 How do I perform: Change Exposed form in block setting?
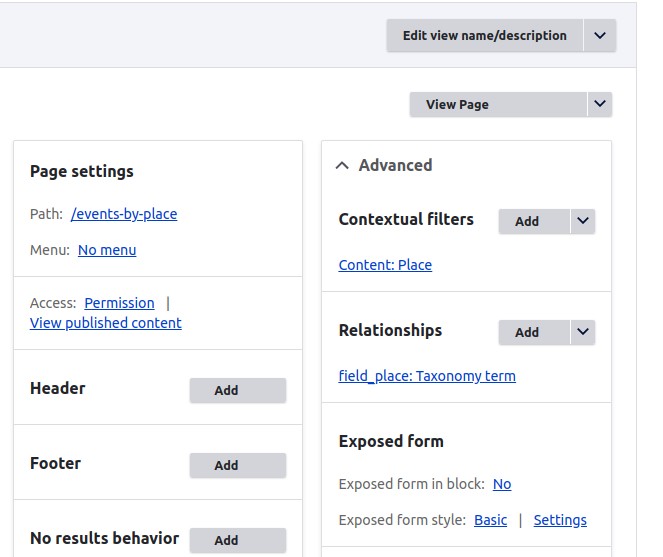[x=502, y=484]
